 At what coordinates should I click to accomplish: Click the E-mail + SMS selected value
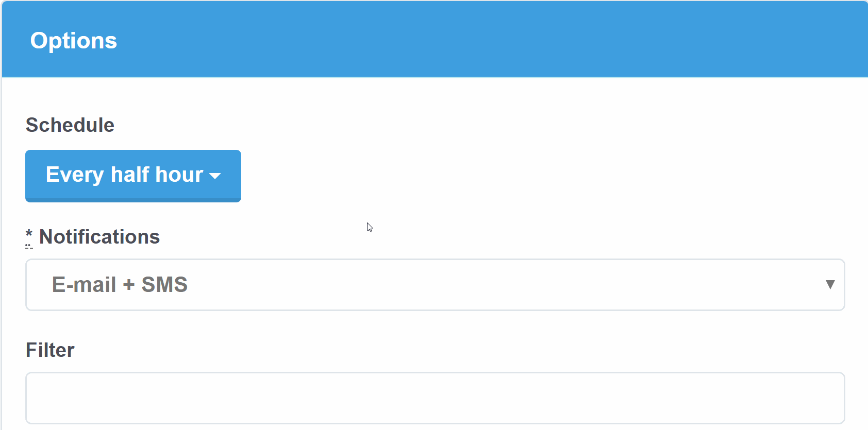coord(120,285)
